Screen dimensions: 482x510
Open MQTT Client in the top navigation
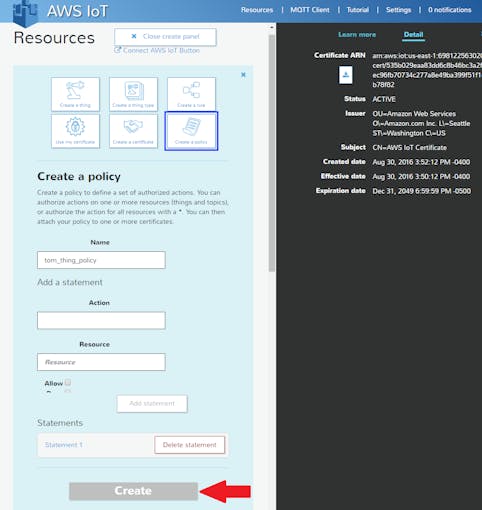coord(310,10)
